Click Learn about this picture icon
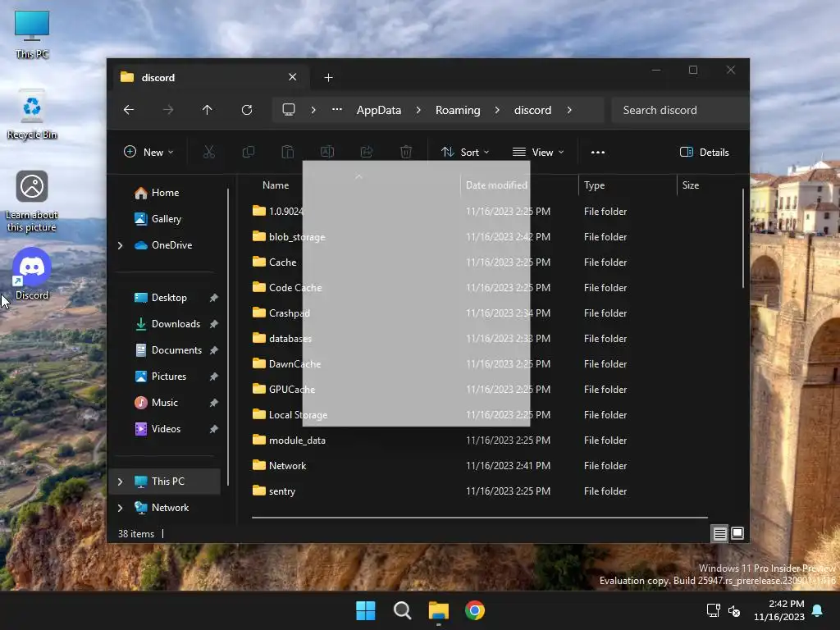 pos(32,202)
